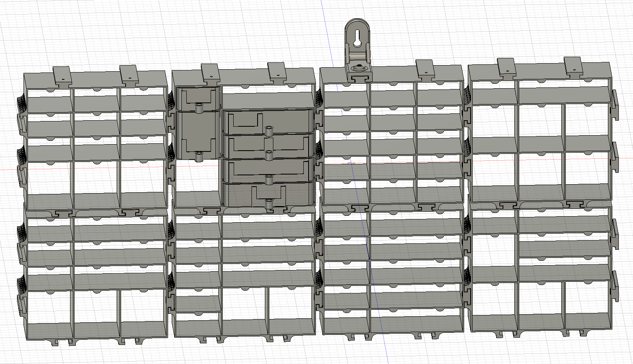Click the rightmost connector tab on the top edge
The width and height of the screenshot is (633, 364).
573,67
